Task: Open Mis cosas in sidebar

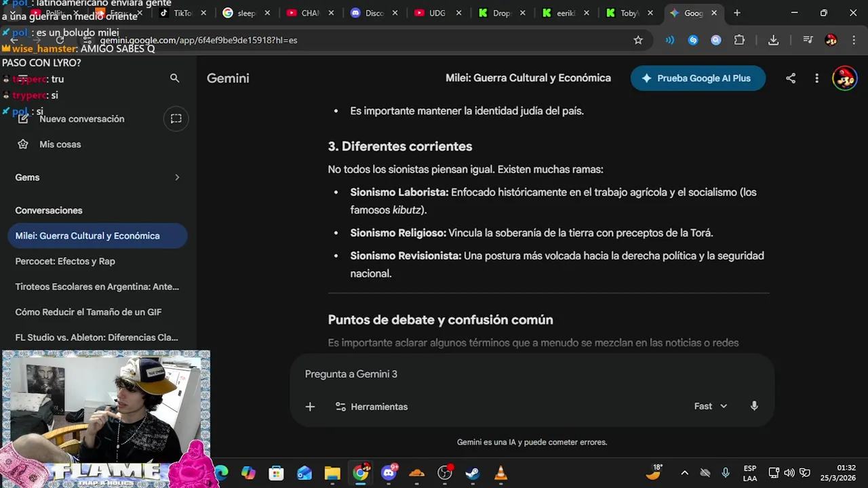Action: tap(60, 144)
